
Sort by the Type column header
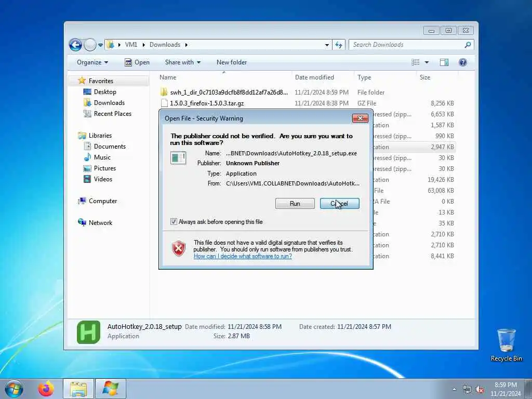385,77
